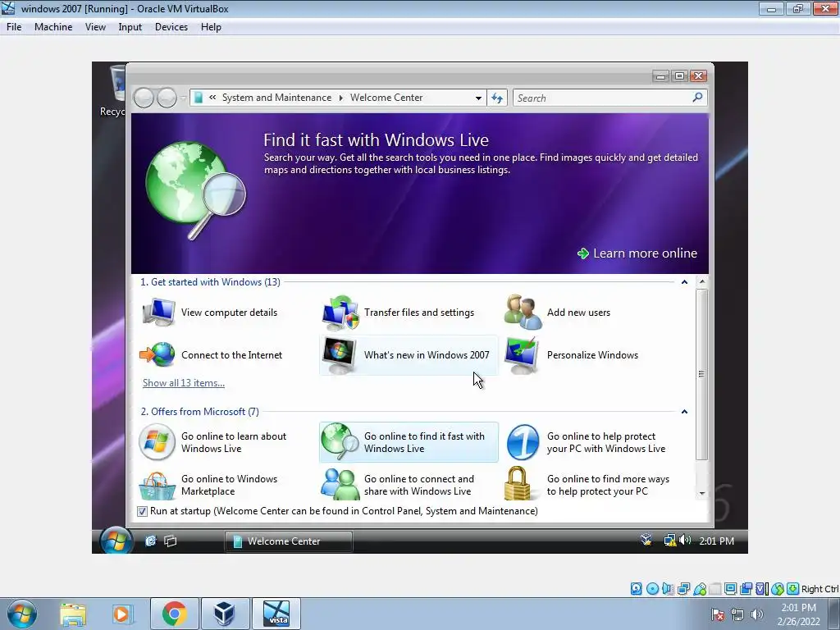Viewport: 840px width, 630px height.
Task: Click the Vista taskbar clock 2:01 PM
Action: coord(716,541)
